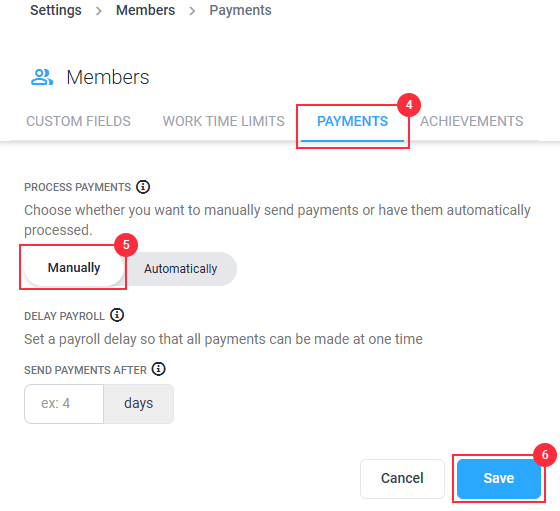Open the Process Payments info icon
The image size is (560, 511).
143,187
